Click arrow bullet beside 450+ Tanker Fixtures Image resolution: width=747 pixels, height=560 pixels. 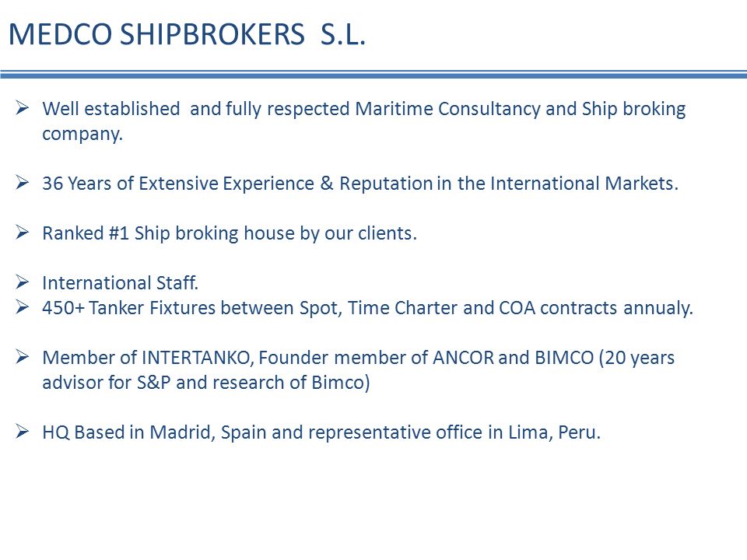tap(22, 306)
